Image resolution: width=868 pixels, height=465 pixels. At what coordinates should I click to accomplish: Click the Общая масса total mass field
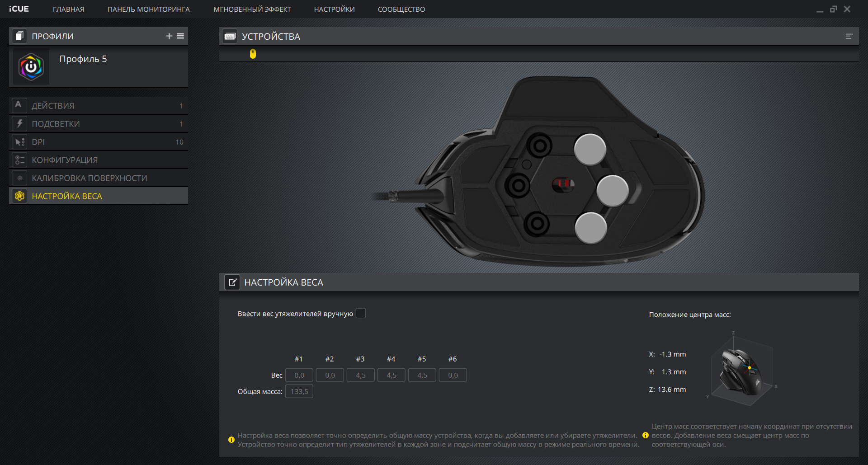(299, 391)
